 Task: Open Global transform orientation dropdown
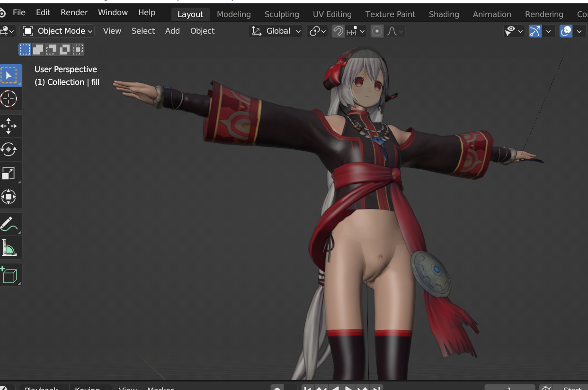pos(276,31)
